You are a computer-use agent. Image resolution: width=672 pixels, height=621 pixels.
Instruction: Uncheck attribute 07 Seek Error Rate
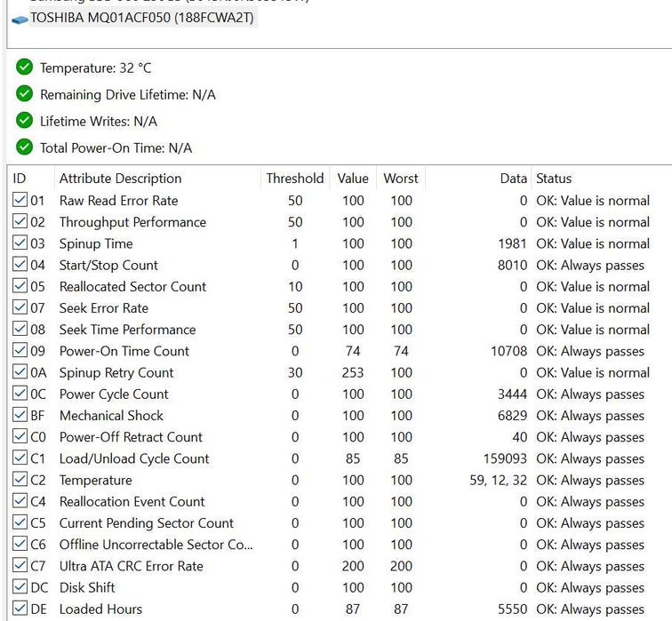tap(20, 307)
